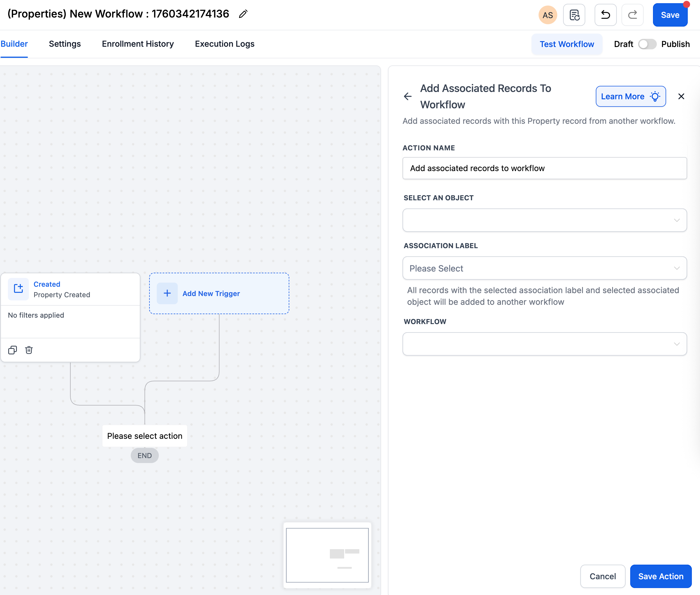
Task: Click the redo arrow icon
Action: click(x=632, y=15)
